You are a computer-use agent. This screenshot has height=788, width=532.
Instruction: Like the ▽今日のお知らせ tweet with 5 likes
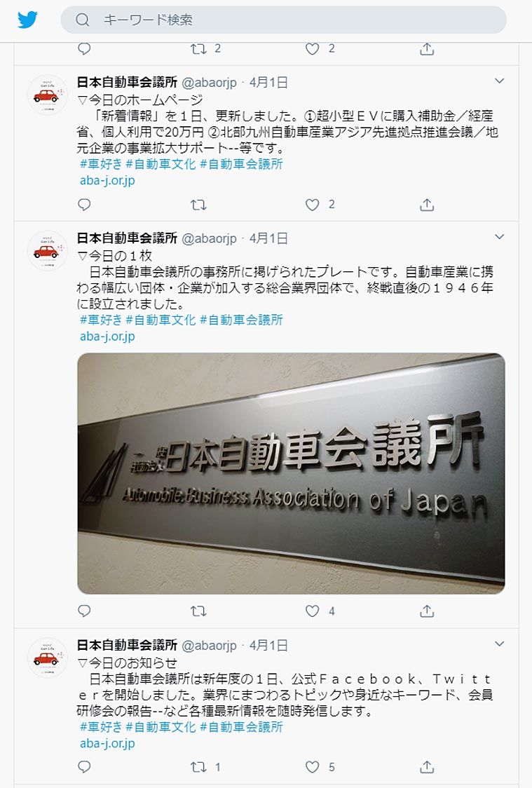(313, 767)
